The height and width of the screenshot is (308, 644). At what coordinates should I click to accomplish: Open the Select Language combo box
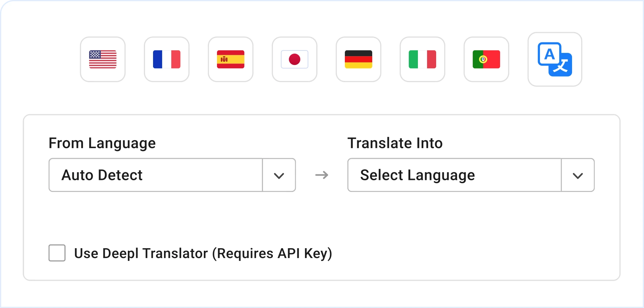(x=454, y=175)
